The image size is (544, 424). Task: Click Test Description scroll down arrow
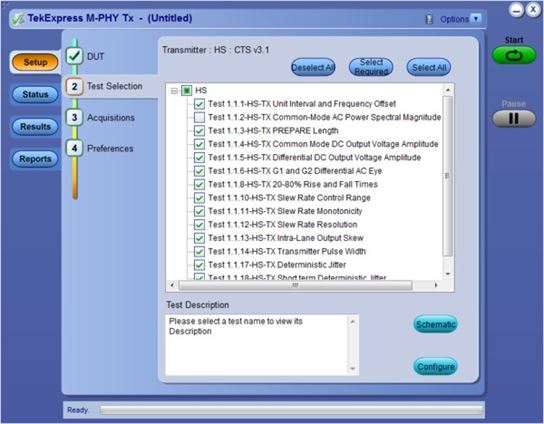[352, 368]
